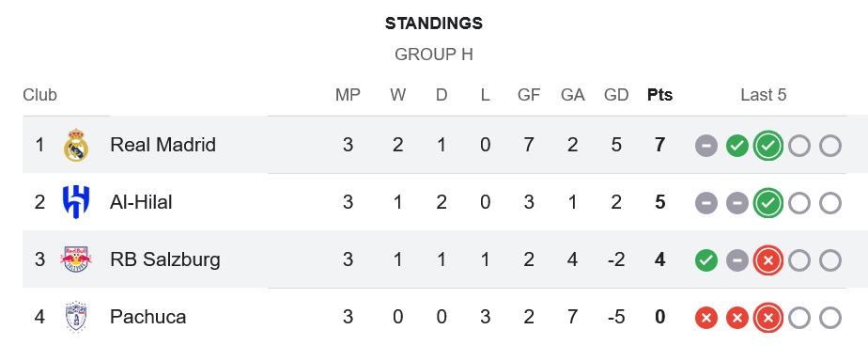868x361 pixels.
Task: Click Real Madrid's last empty match circle
Action: pyautogui.click(x=830, y=146)
